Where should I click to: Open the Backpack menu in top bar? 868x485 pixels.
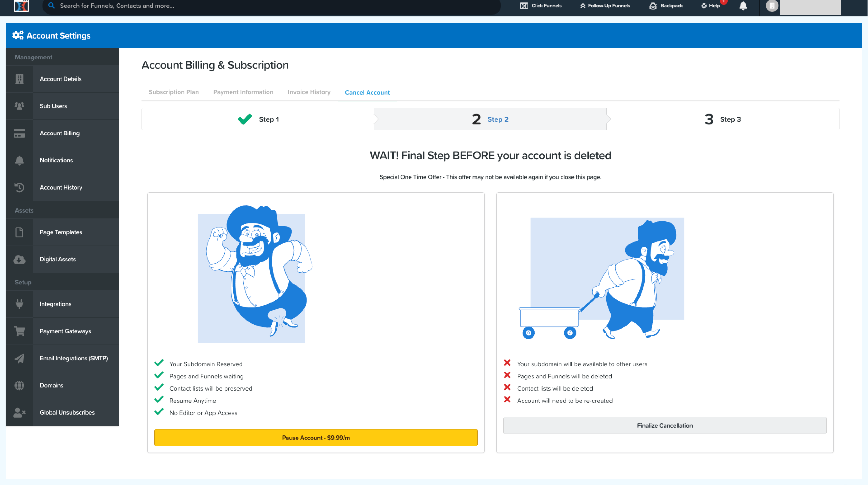(666, 6)
